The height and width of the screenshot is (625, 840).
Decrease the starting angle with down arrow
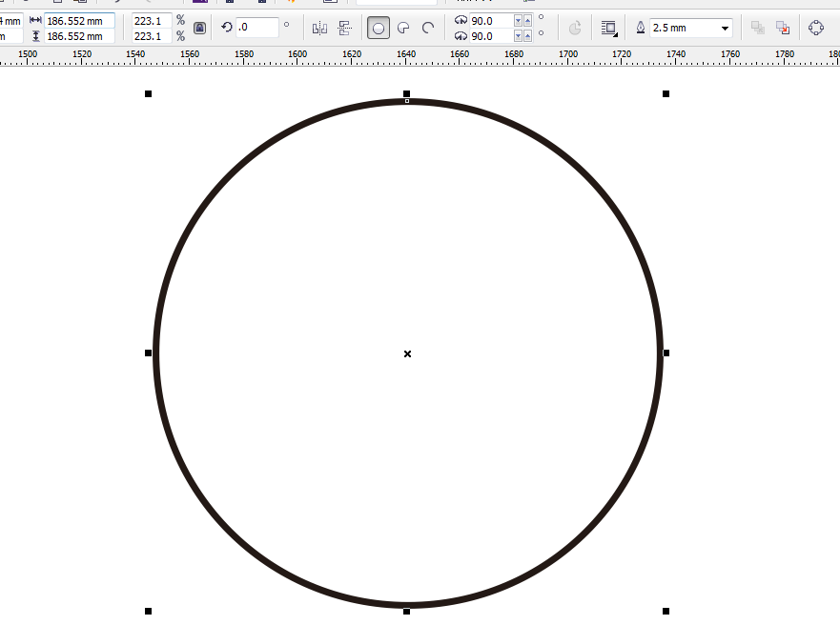518,21
